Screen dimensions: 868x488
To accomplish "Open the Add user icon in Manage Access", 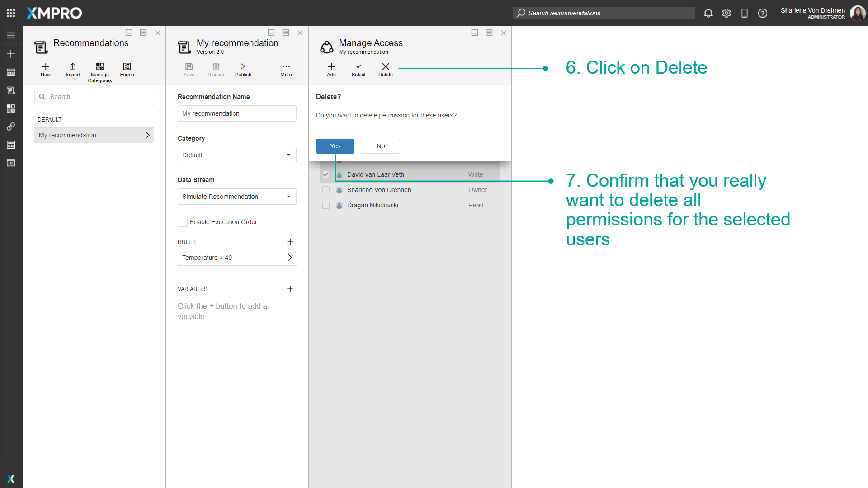I will (331, 69).
